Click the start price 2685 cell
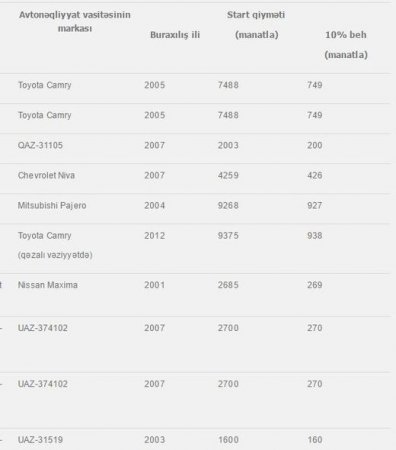 (x=228, y=285)
